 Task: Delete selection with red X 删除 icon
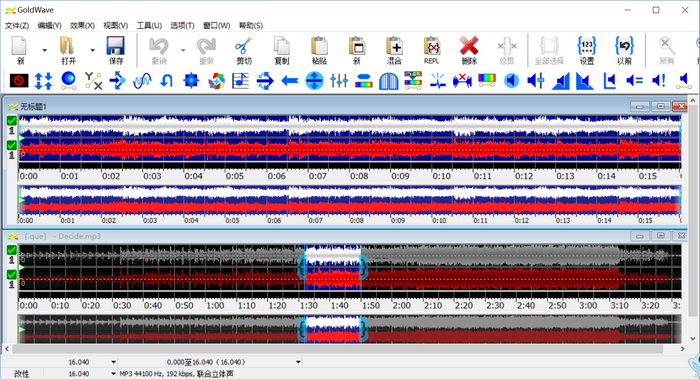[469, 50]
